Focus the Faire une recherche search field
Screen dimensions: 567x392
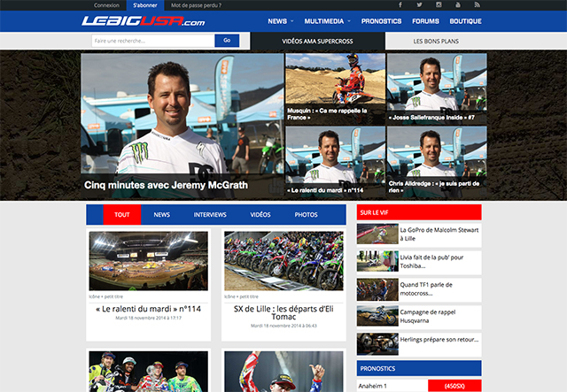pos(153,41)
